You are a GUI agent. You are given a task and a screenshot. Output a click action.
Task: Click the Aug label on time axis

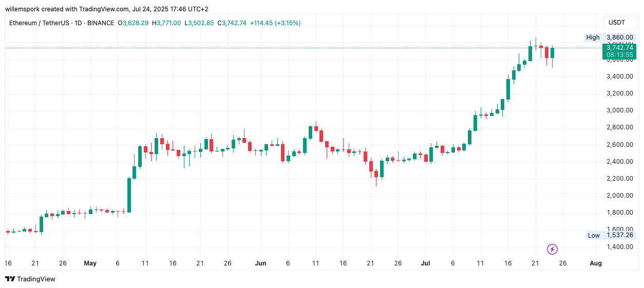tap(596, 263)
